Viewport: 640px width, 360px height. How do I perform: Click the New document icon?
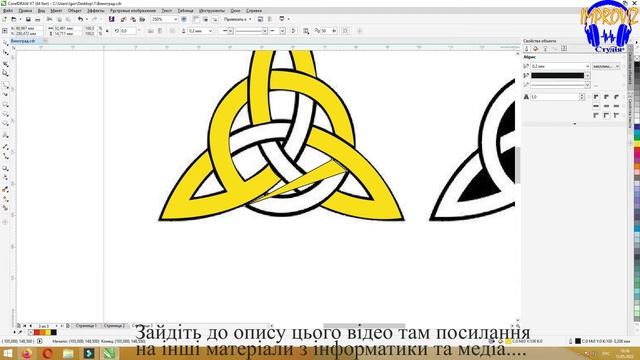click(4, 19)
